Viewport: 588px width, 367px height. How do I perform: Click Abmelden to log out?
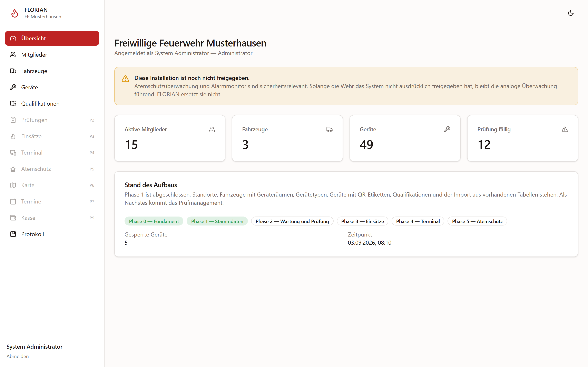point(18,356)
